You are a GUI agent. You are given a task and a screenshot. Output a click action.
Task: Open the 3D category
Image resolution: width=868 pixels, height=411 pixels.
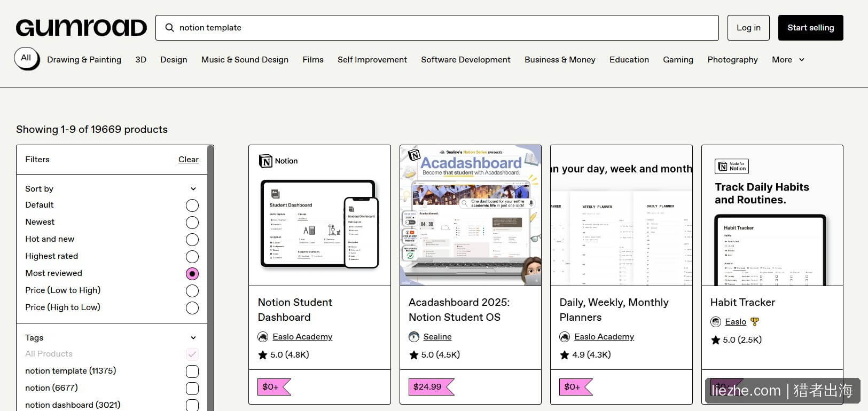pyautogui.click(x=141, y=60)
